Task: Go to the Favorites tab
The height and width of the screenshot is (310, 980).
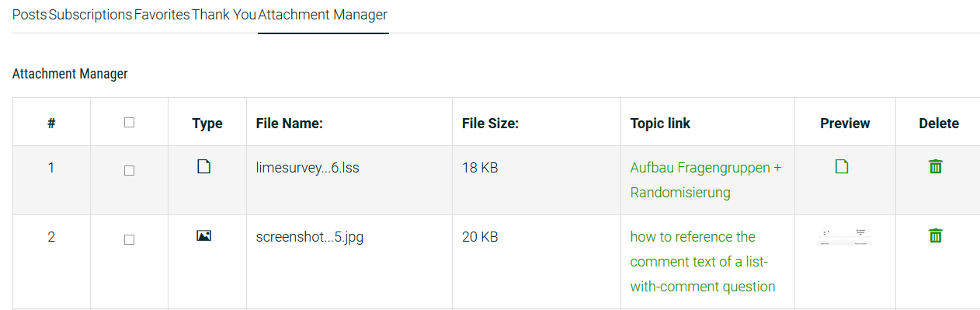Action: (x=162, y=15)
